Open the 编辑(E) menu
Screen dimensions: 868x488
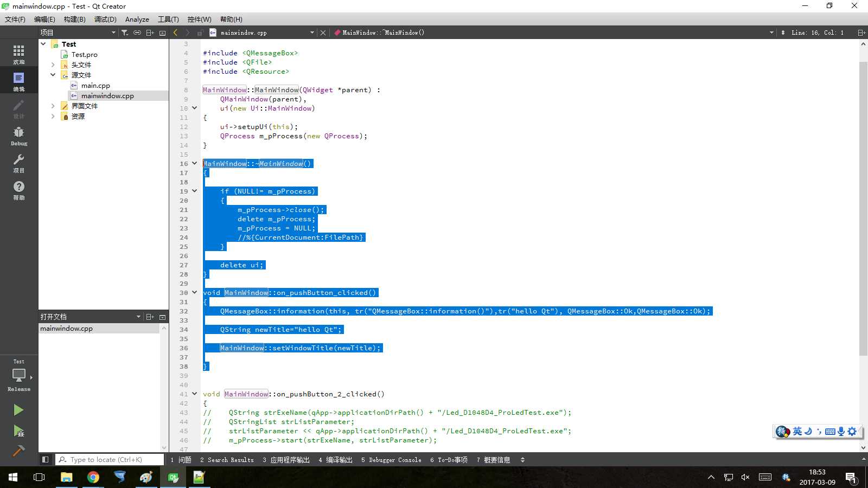coord(44,19)
